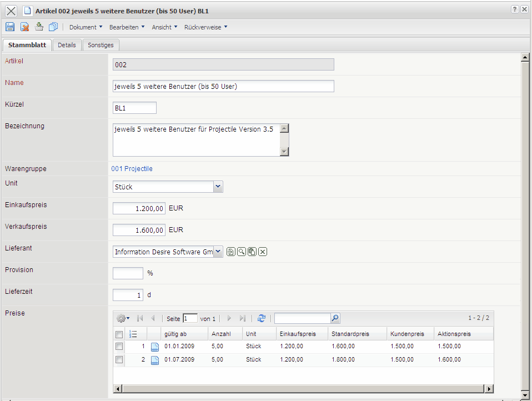
Task: Open the Bearbeiten menu
Action: 127,27
